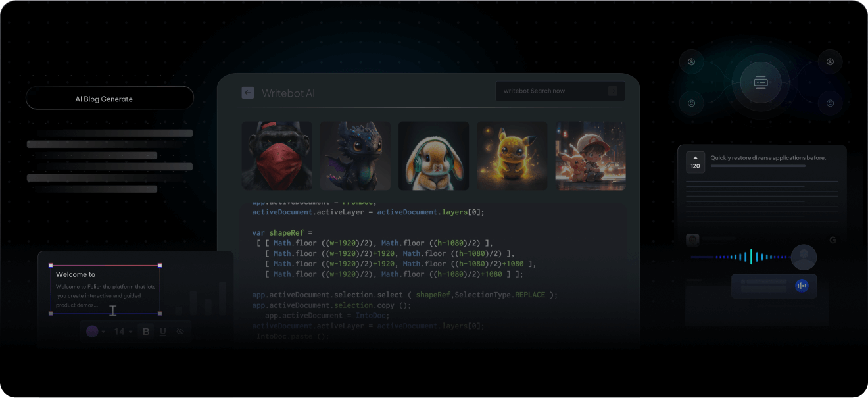Click the "var shapeRef =" code line
The image size is (868, 398).
coord(283,233)
